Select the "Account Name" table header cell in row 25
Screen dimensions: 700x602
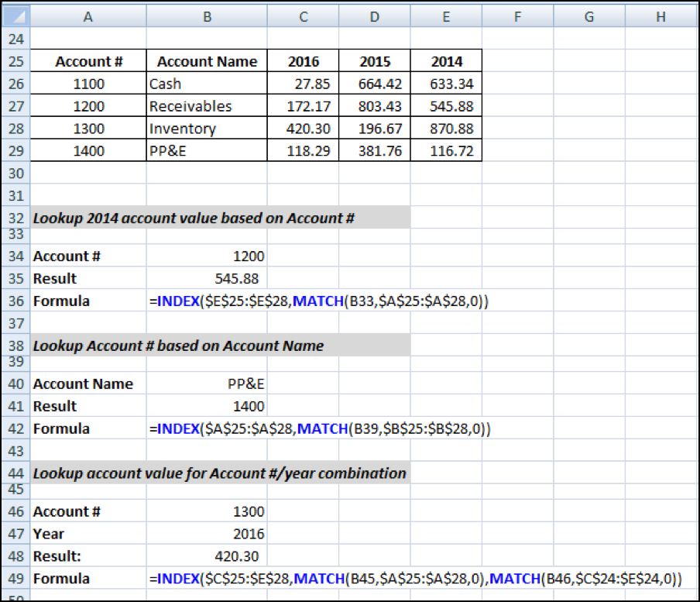pyautogui.click(x=207, y=61)
